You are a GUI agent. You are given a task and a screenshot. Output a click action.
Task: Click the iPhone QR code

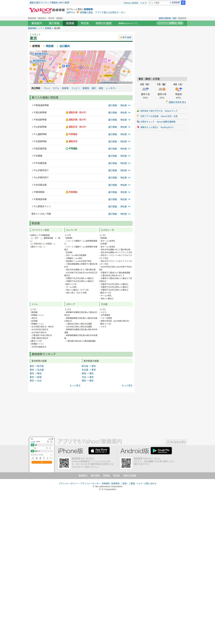tap(64, 463)
